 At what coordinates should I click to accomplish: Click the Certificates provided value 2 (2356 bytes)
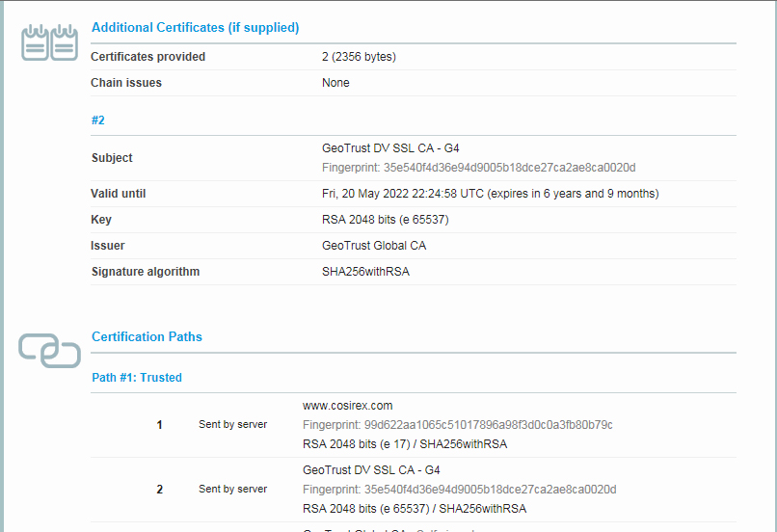tap(359, 57)
